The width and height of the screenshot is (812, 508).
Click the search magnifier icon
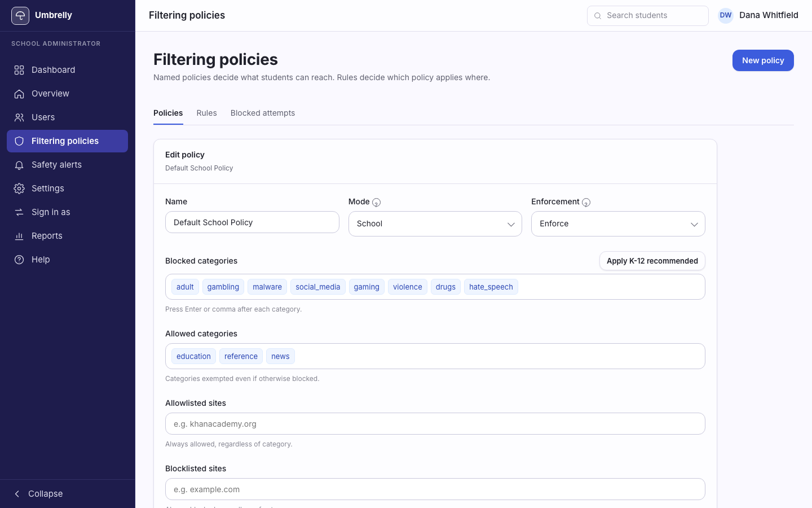598,16
